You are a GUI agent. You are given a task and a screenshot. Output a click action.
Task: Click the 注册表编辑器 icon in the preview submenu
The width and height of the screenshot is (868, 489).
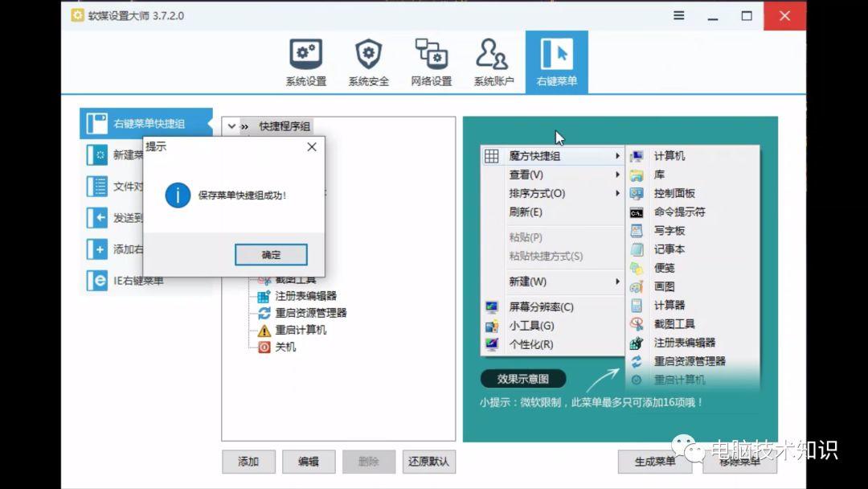pos(637,343)
